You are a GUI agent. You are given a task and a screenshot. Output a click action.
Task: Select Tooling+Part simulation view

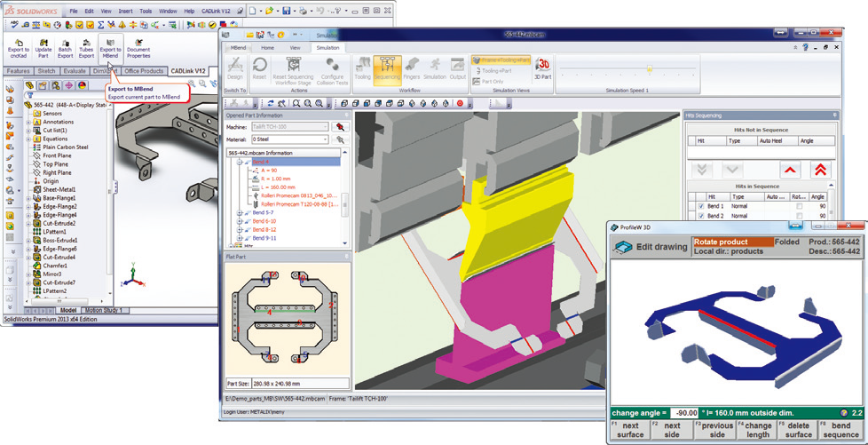pyautogui.click(x=492, y=70)
